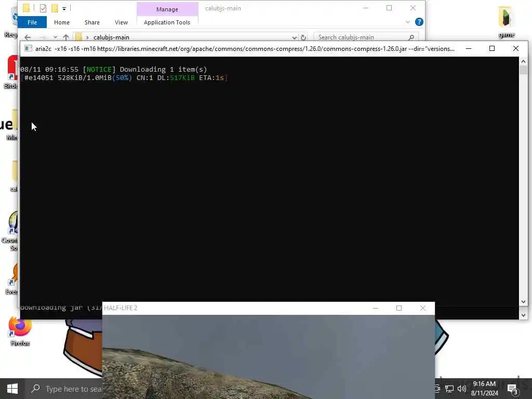Screen dimensions: 532x399
Task: Open the volume control in system tray
Action: pyautogui.click(x=461, y=389)
